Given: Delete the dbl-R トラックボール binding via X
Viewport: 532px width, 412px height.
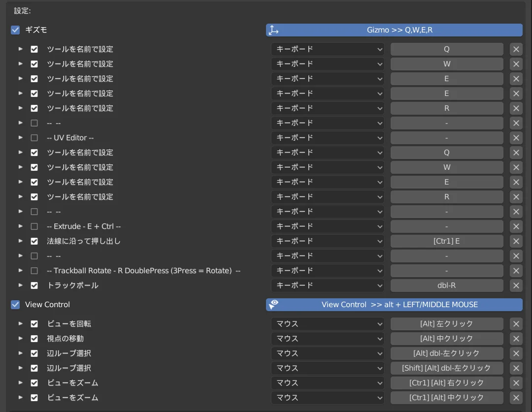Looking at the screenshot, I should (516, 285).
